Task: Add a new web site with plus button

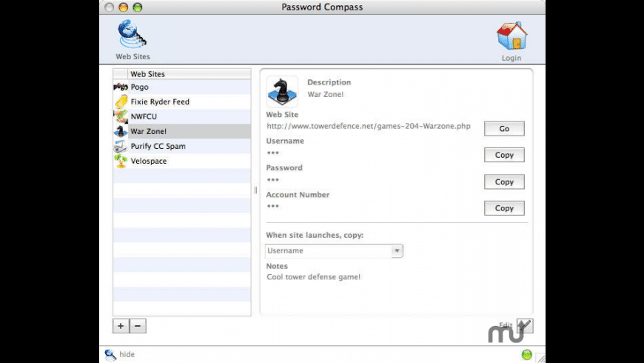Action: [x=121, y=326]
